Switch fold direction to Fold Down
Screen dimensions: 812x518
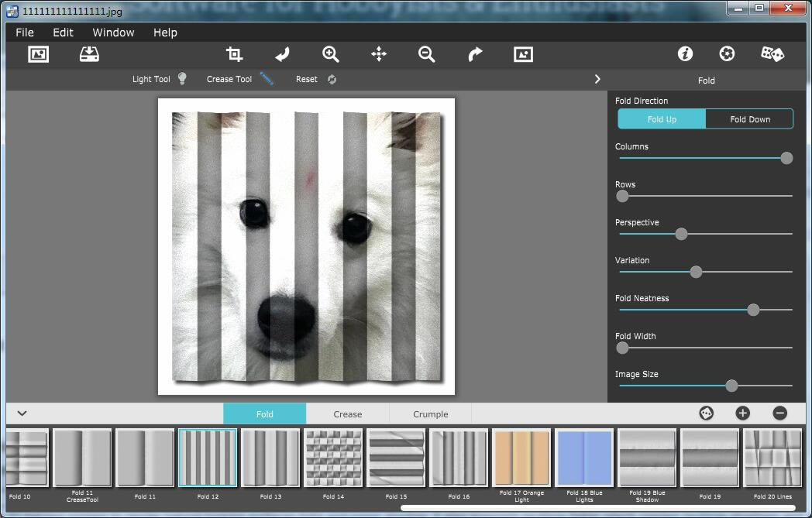749,119
